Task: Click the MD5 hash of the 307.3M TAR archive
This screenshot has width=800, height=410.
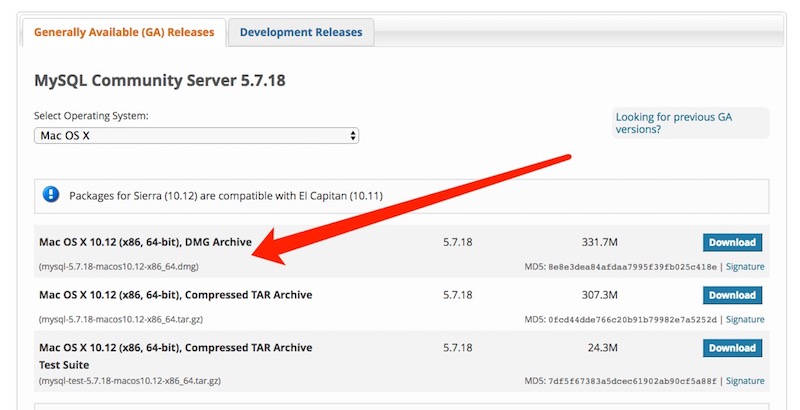Action: coord(632,320)
